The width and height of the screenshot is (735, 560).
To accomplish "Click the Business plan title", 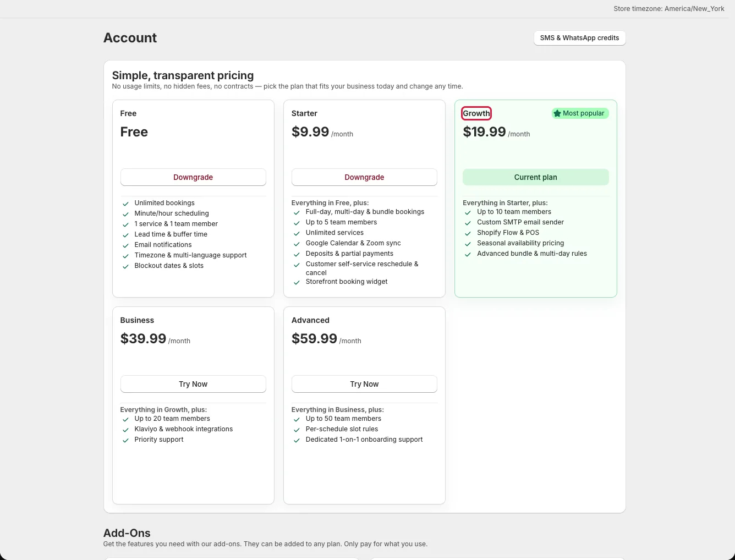I will (137, 320).
